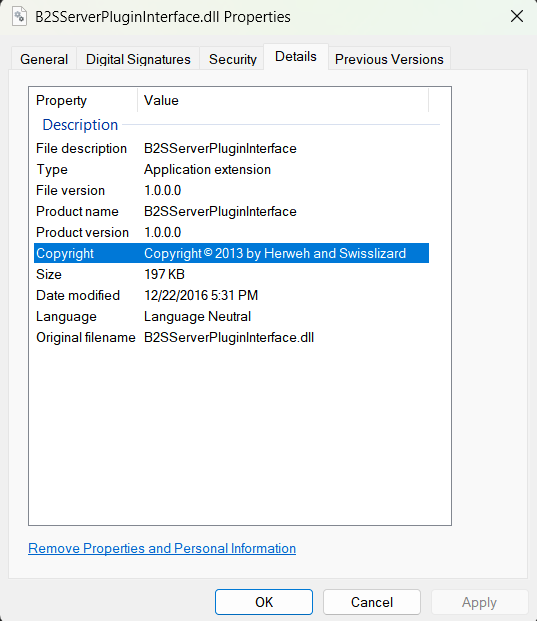Click the Cancel button
This screenshot has height=621, width=537.
(371, 602)
